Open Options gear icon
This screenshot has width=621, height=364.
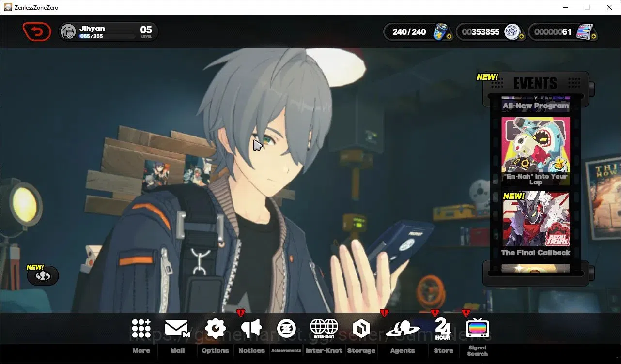pos(215,329)
